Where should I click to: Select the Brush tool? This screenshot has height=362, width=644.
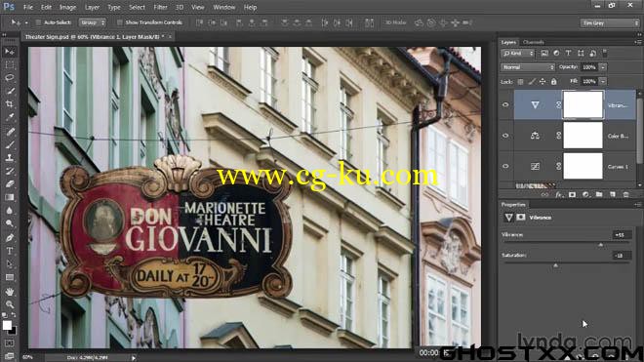point(10,144)
